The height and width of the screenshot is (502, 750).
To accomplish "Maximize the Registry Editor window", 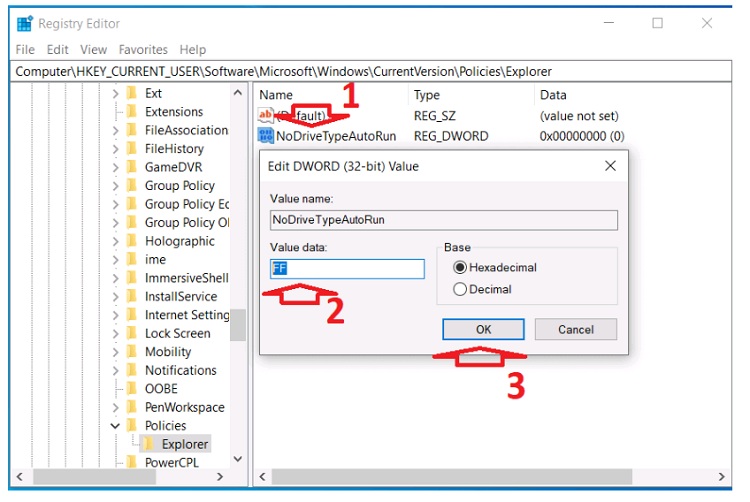I will pyautogui.click(x=657, y=23).
